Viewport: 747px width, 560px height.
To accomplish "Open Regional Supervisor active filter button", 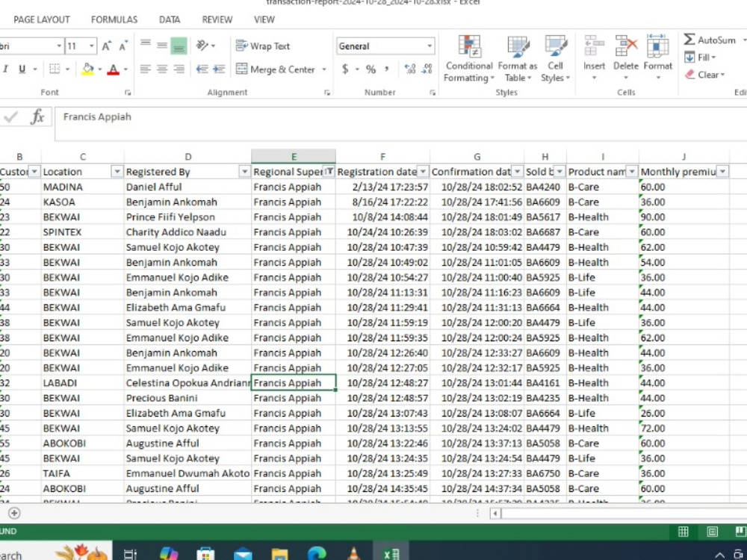I will [329, 172].
